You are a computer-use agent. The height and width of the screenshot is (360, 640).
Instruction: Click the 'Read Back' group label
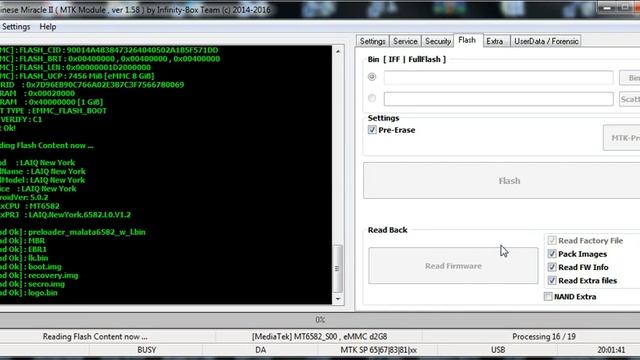pyautogui.click(x=387, y=230)
